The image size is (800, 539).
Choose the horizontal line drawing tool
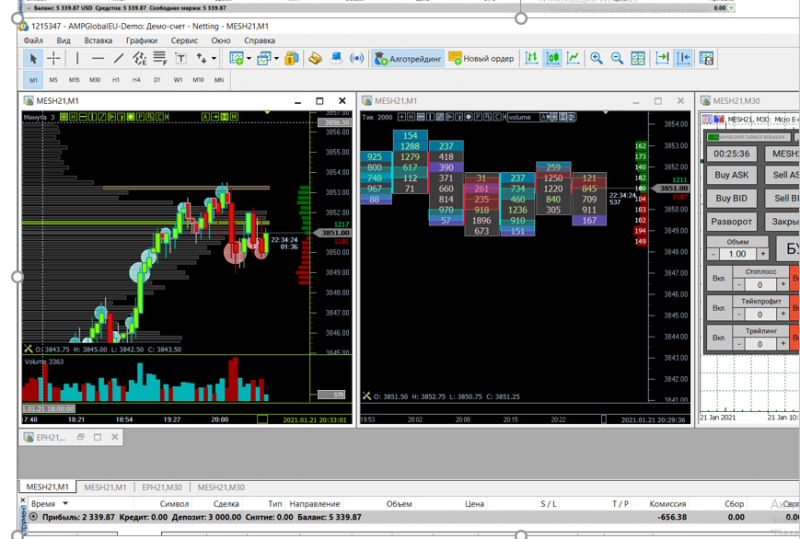97,59
